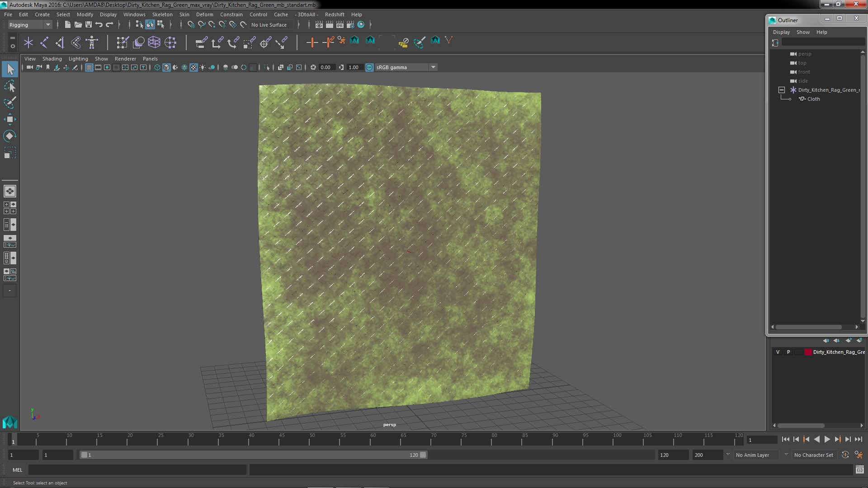The width and height of the screenshot is (868, 488).
Task: Enable Snap to points
Action: coord(212,25)
